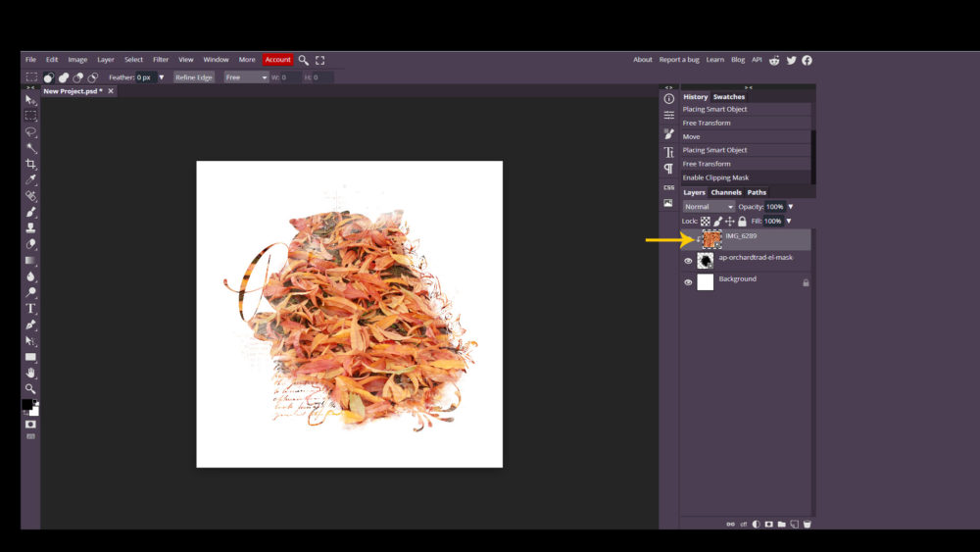Screen dimensions: 980x552
Task: Switch to the Channels tab
Action: 726,192
